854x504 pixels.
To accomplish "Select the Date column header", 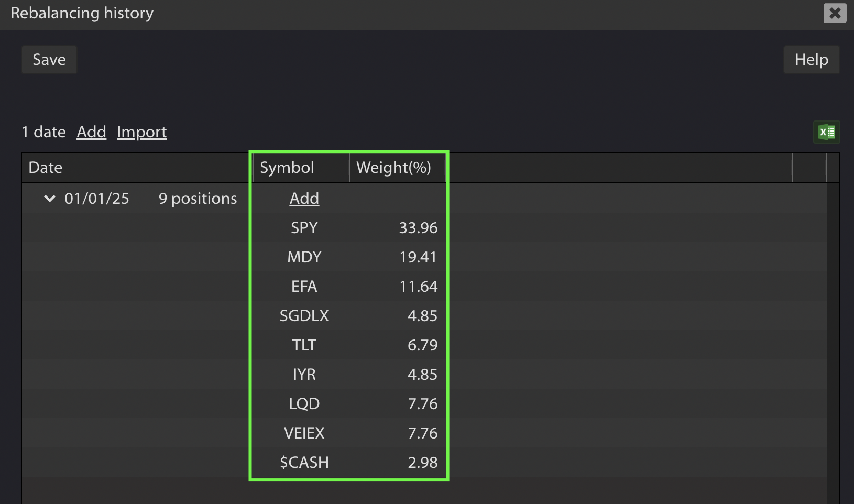I will (137, 168).
